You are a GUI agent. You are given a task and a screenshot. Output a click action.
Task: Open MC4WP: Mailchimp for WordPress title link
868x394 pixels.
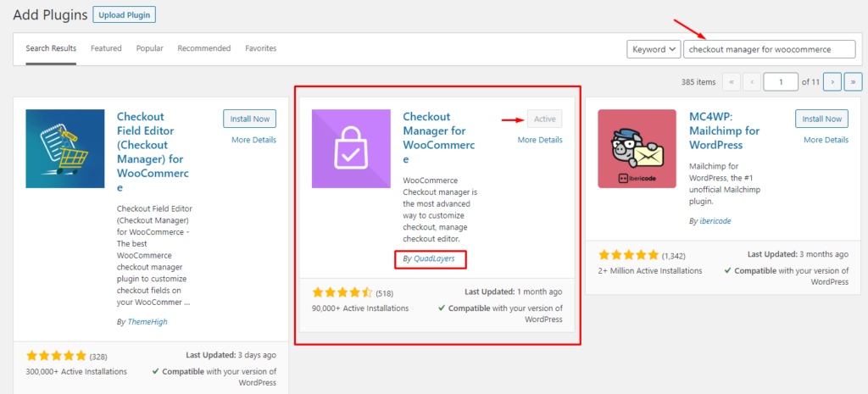pos(725,131)
